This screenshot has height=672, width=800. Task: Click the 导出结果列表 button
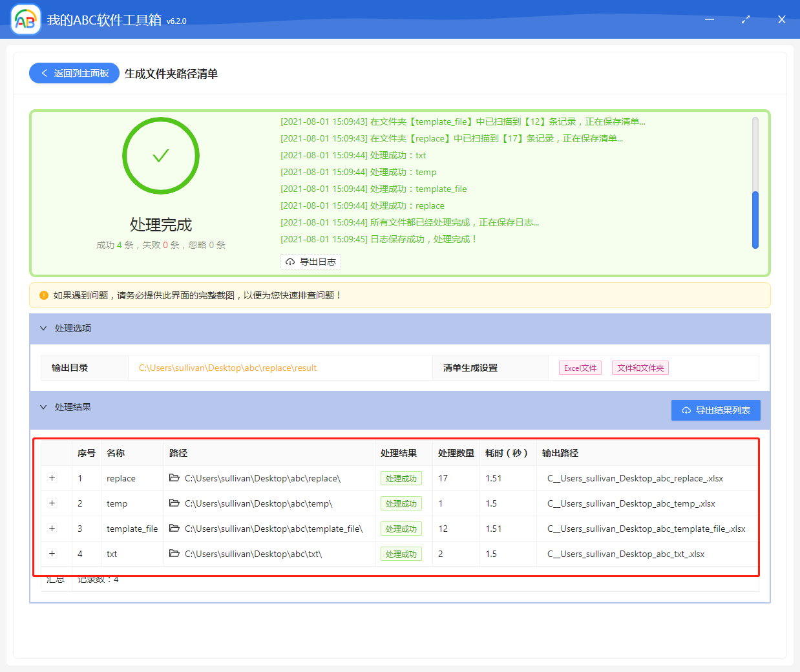(716, 410)
